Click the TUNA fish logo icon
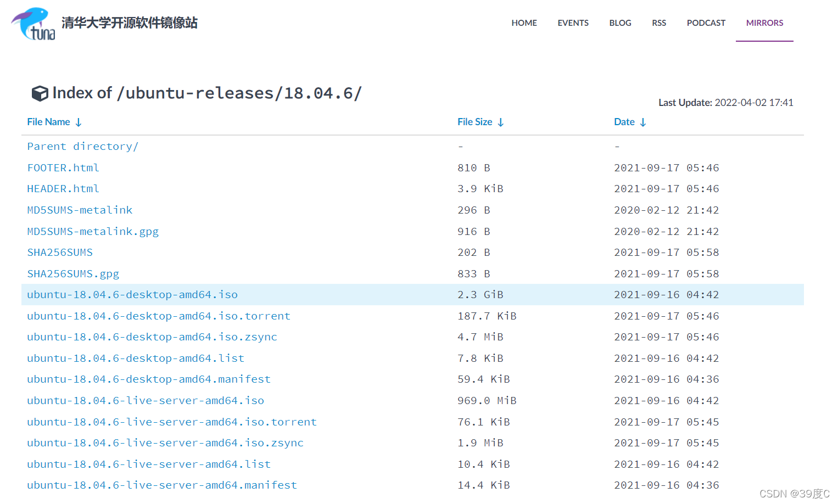The width and height of the screenshot is (838, 504). coord(33,24)
